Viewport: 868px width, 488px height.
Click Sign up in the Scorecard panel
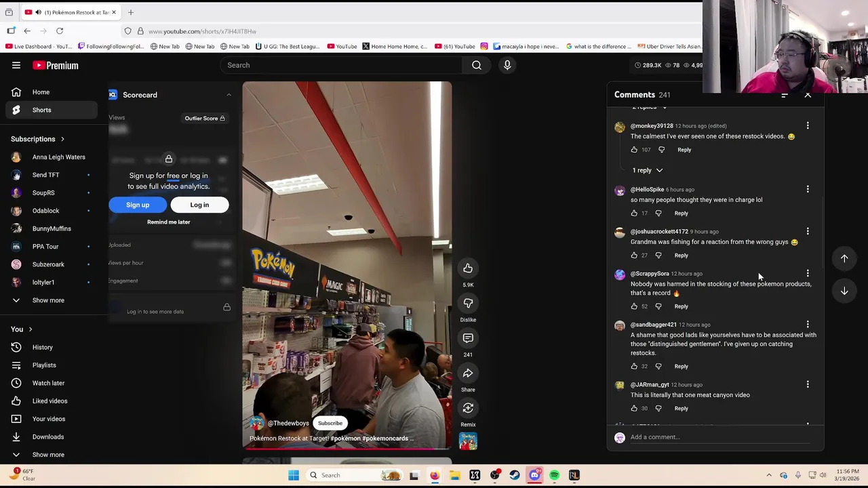138,205
